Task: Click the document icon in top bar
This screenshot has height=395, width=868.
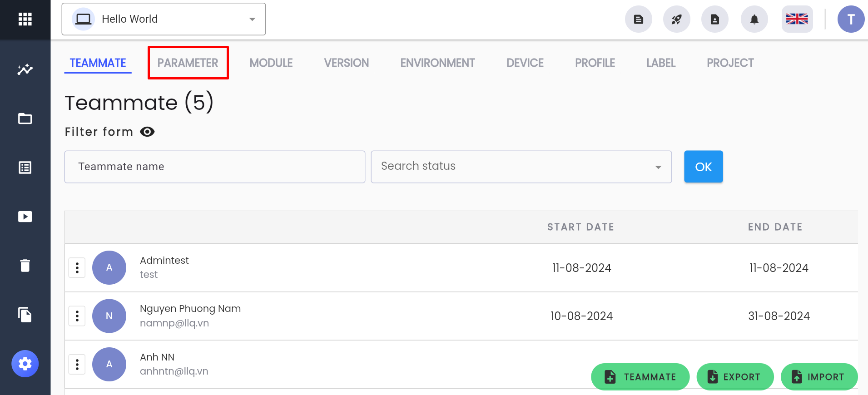Action: [x=639, y=19]
